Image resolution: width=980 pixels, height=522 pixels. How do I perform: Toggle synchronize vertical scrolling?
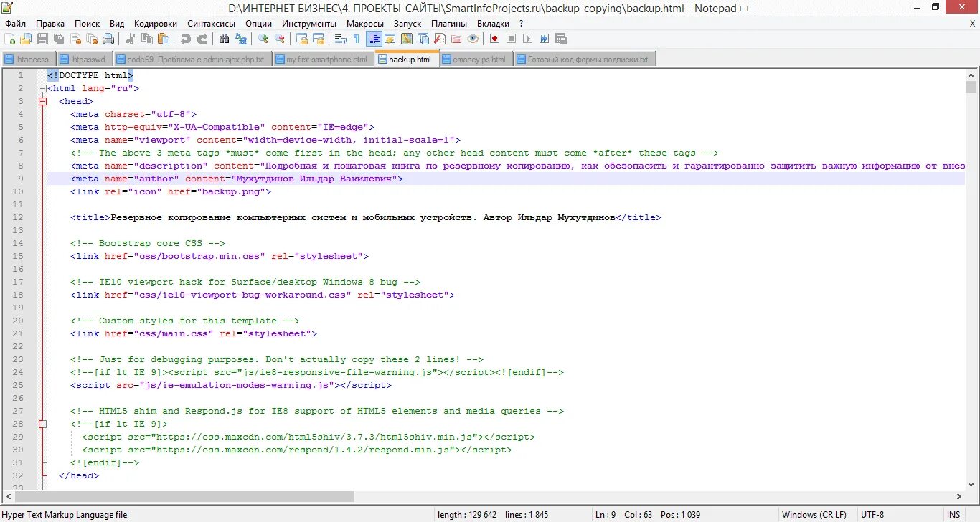coord(302,39)
